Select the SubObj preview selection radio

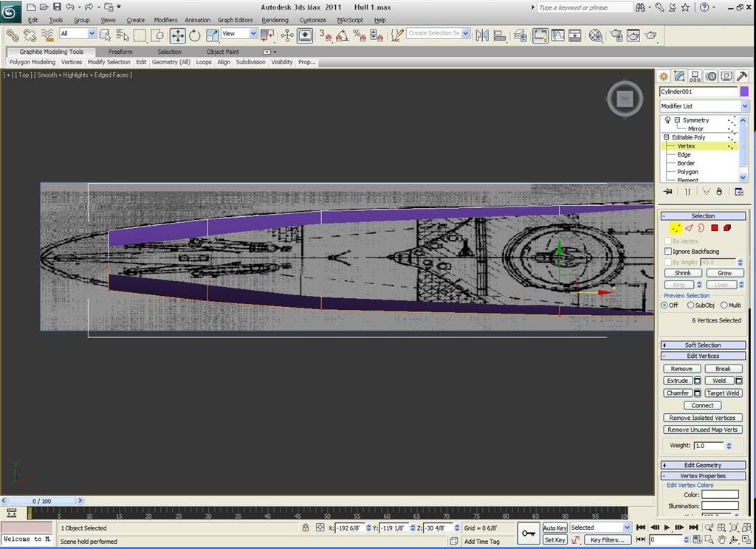point(690,305)
